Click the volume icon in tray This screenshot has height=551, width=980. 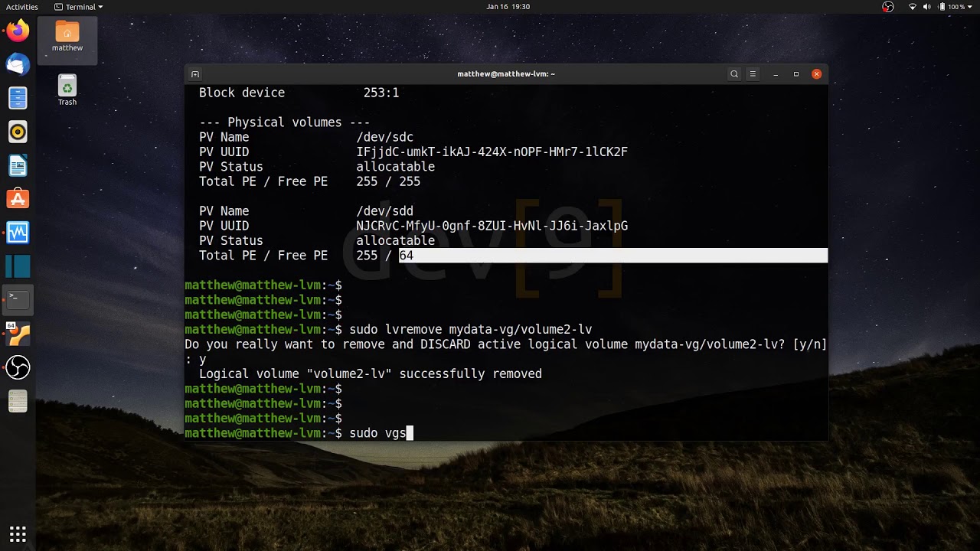pyautogui.click(x=927, y=7)
